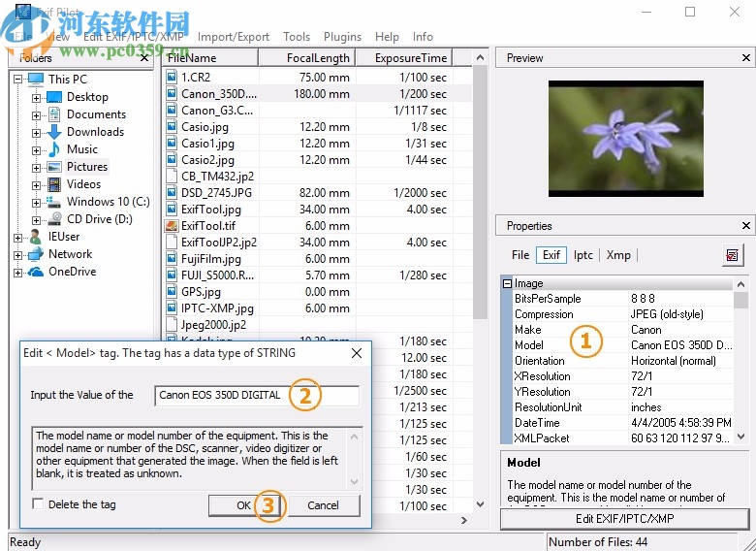Click the file icon of FujiFilm.jpg
Viewport: 756px width, 551px height.
point(172,259)
